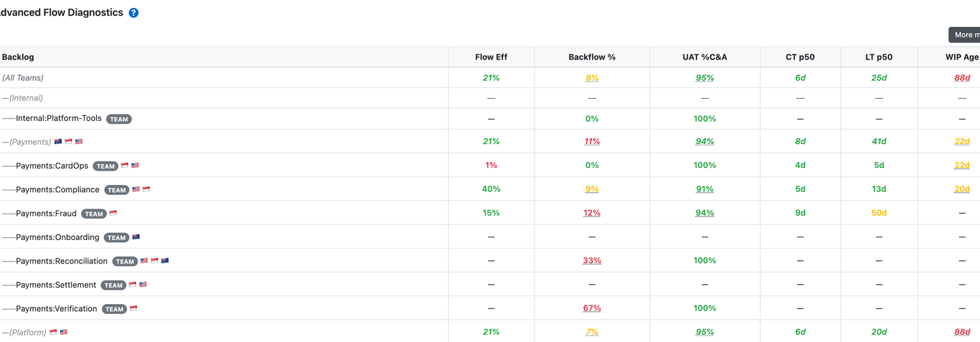980x342 pixels.
Task: Click the Australia flag on the (Payments) group row
Action: [58, 141]
